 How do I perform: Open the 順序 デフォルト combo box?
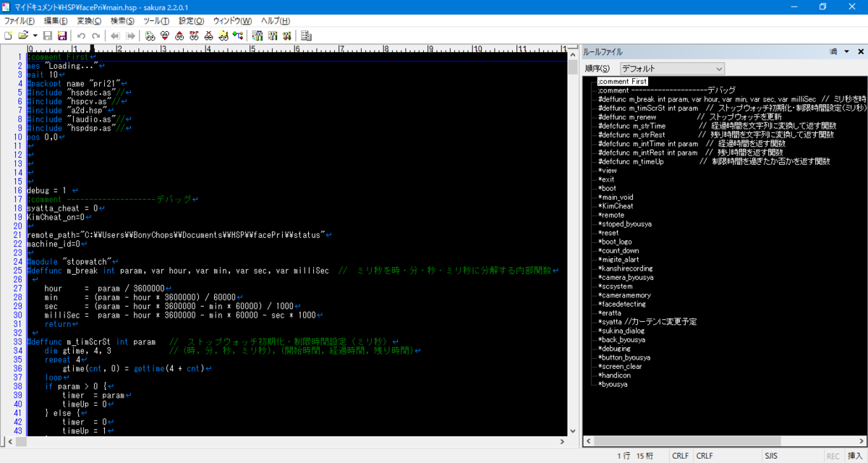tap(672, 68)
